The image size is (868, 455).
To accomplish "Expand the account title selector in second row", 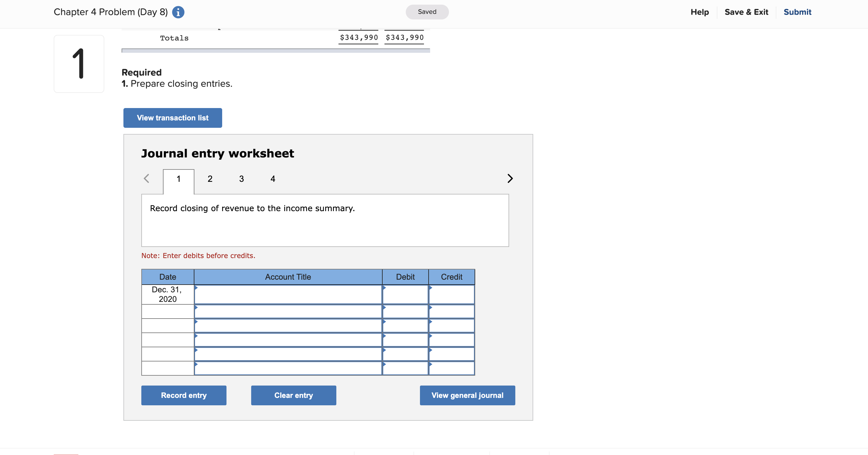I will point(197,307).
